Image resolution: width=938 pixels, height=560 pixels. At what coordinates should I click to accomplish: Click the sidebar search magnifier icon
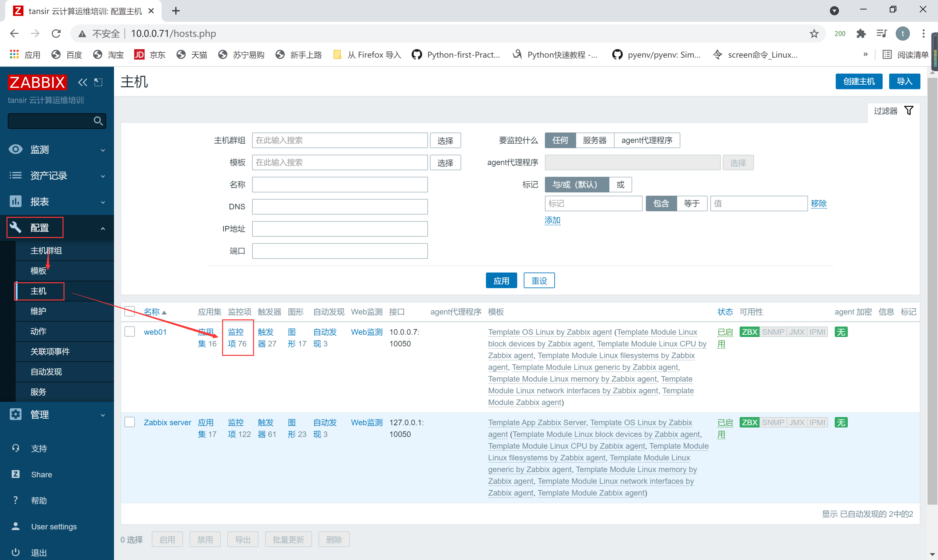(x=98, y=121)
